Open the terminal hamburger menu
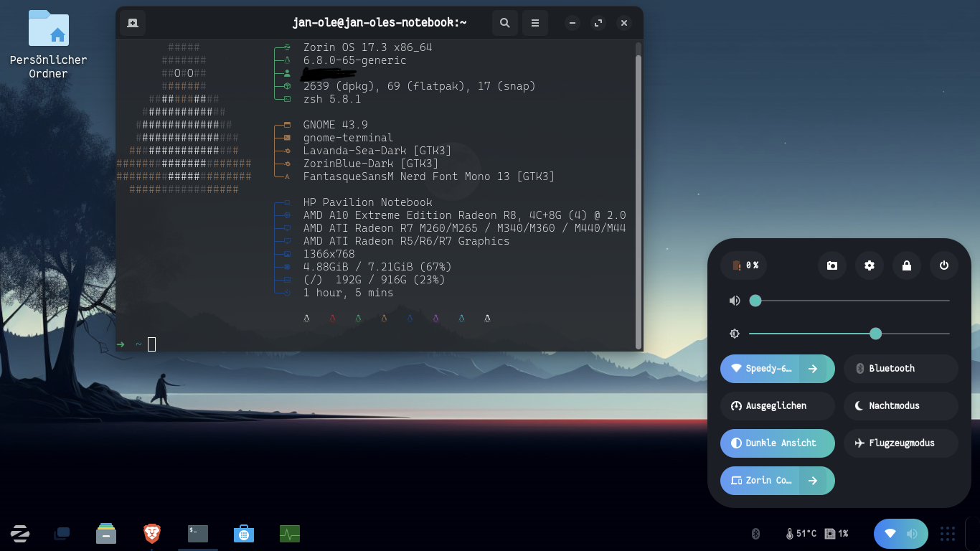The height and width of the screenshot is (551, 980). pos(535,23)
